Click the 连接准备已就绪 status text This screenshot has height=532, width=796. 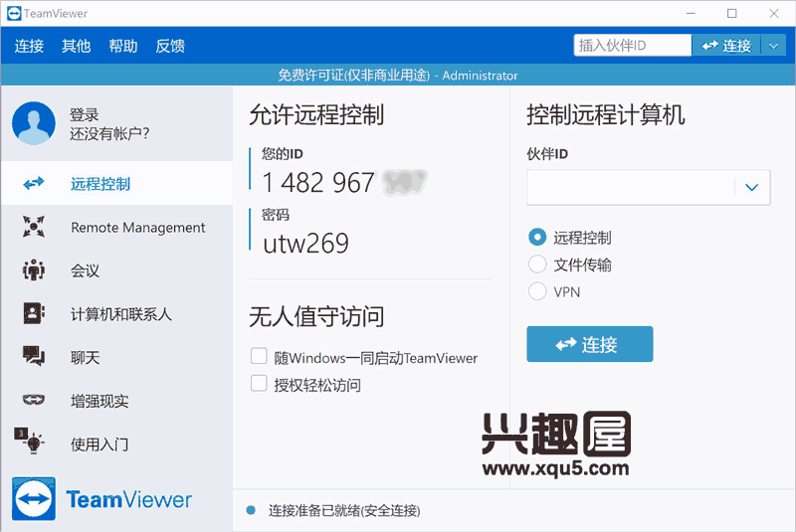[x=344, y=510]
